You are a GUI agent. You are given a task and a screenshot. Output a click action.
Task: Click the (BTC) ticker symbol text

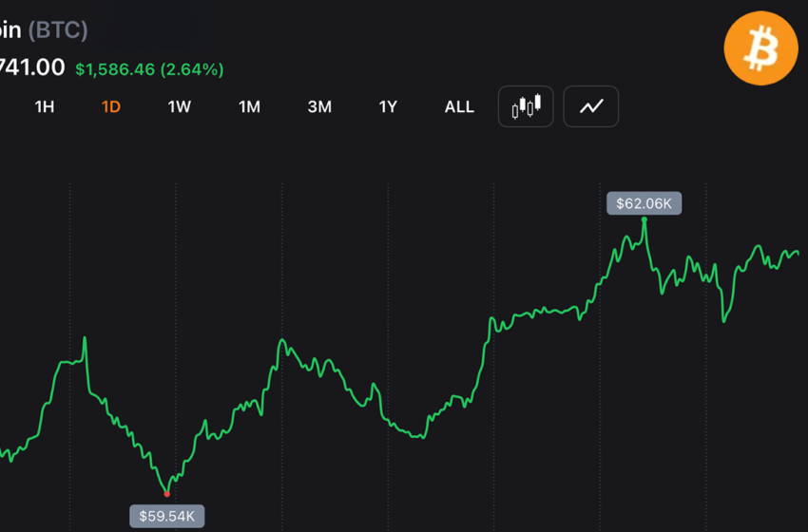[x=58, y=29]
